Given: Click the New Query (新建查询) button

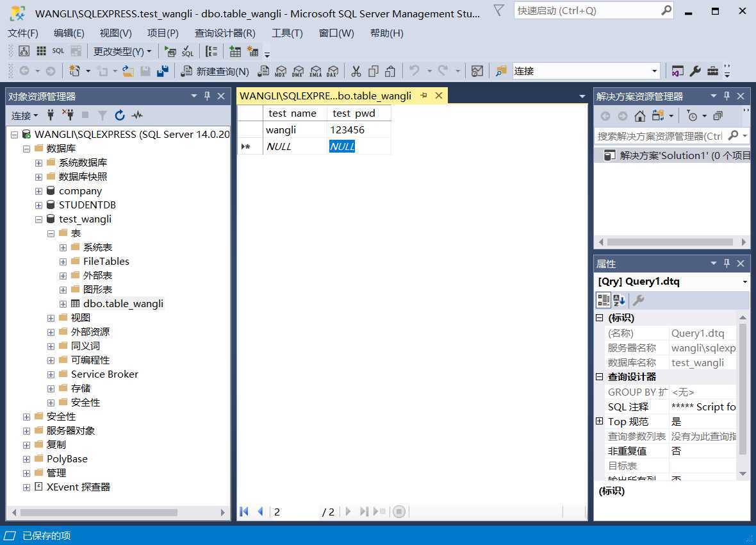Looking at the screenshot, I should click(215, 71).
